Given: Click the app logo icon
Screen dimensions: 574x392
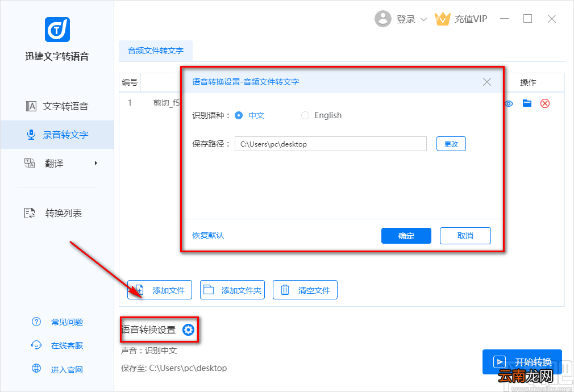Looking at the screenshot, I should (57, 30).
